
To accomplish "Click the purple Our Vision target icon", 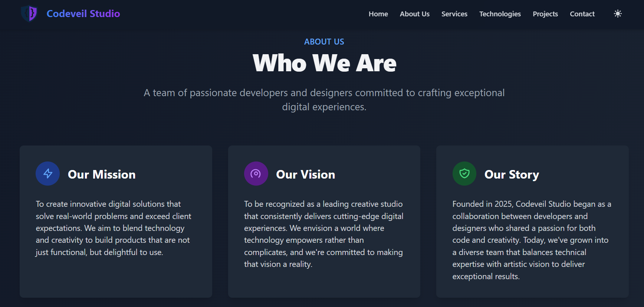I will coord(256,173).
